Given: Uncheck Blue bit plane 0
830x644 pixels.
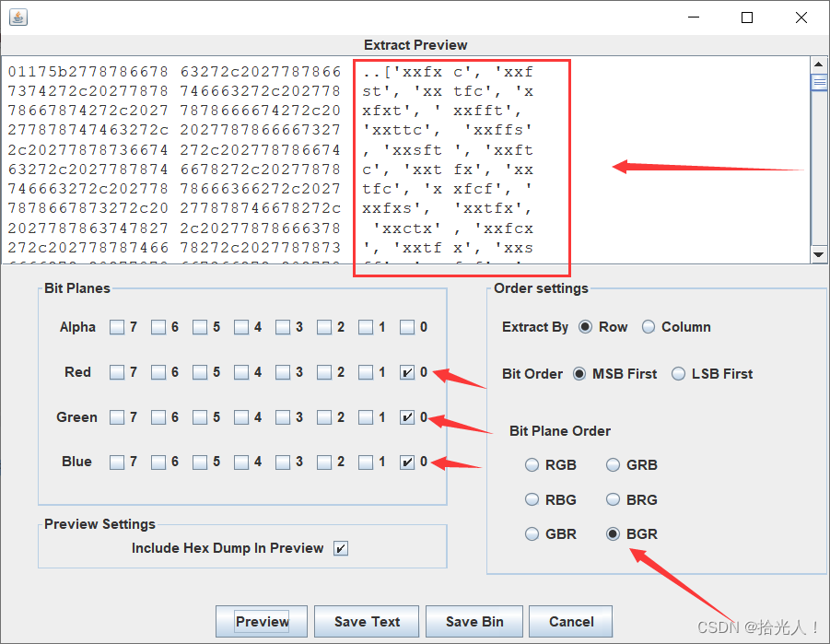Looking at the screenshot, I should pos(407,463).
